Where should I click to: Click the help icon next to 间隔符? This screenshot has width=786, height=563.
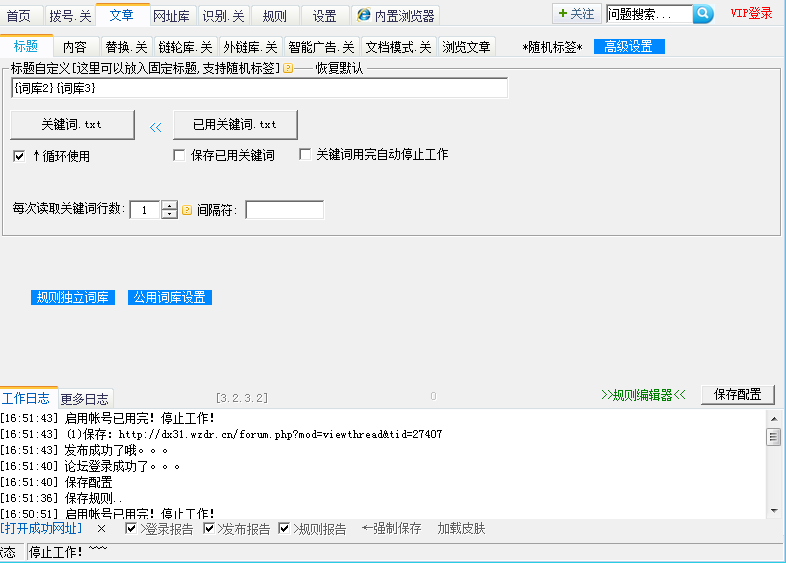pyautogui.click(x=187, y=210)
